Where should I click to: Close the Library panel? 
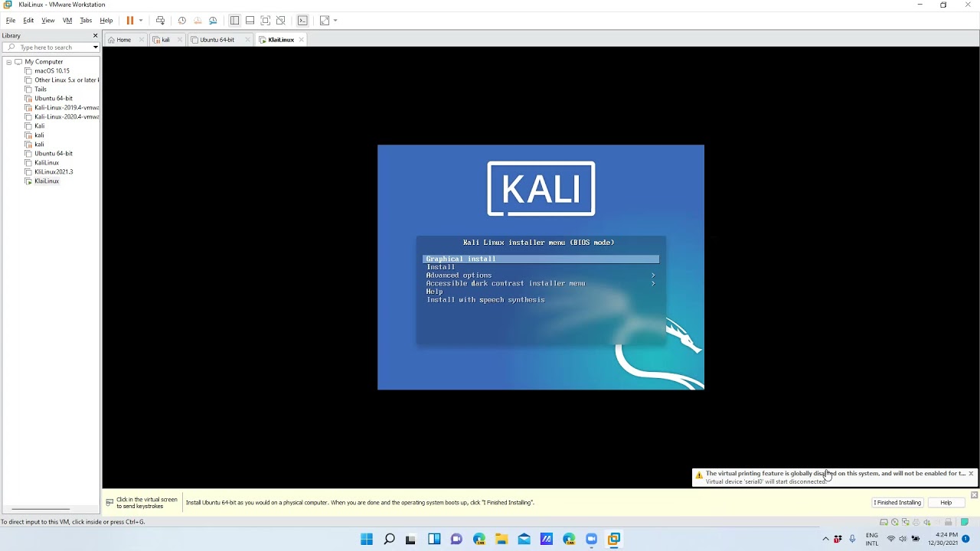[95, 35]
